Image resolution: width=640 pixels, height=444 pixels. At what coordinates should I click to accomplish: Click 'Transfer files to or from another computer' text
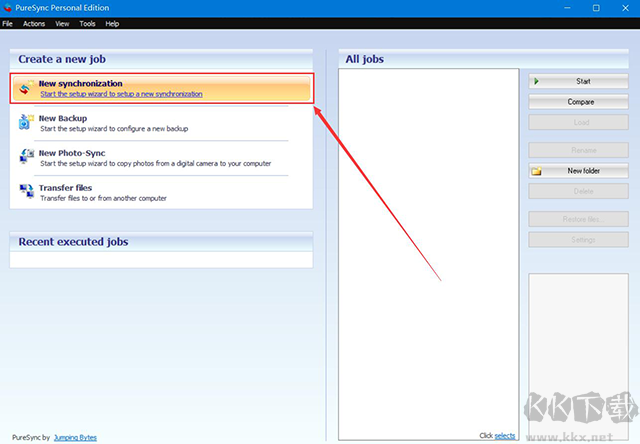[x=103, y=198]
